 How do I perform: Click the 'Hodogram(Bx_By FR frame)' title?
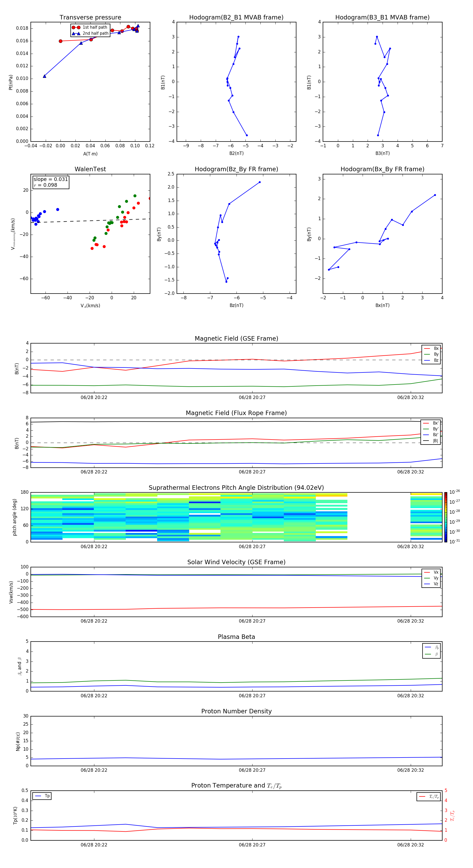click(382, 169)
